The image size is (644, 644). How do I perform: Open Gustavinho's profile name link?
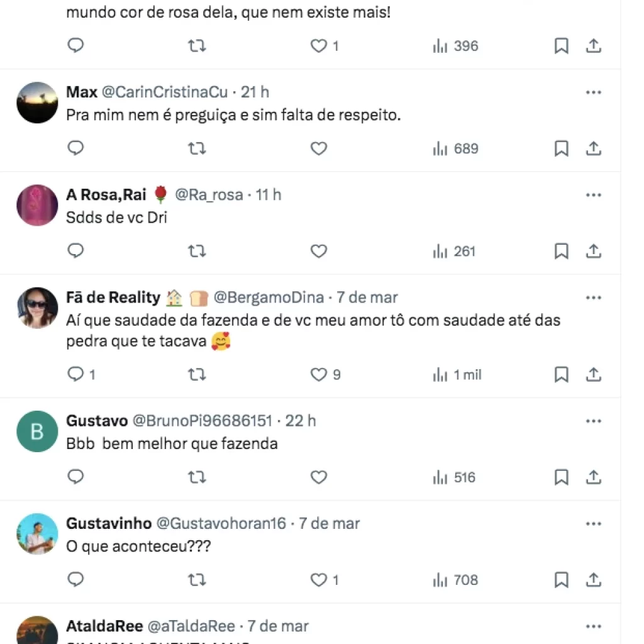click(109, 523)
